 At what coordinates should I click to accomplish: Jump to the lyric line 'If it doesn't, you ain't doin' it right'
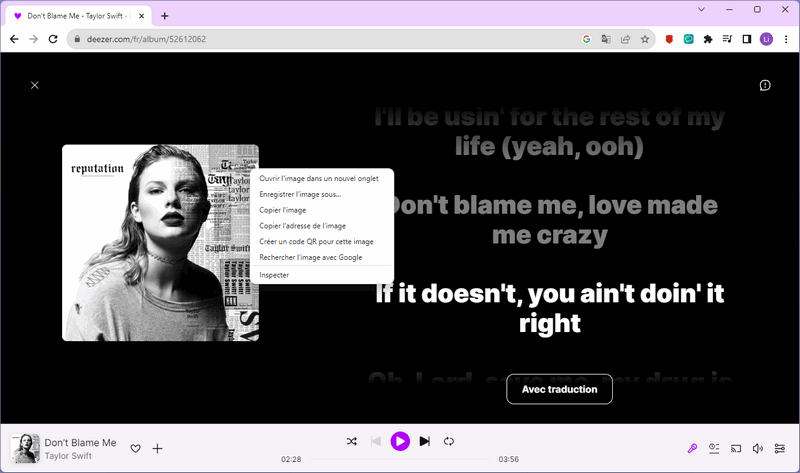click(550, 308)
